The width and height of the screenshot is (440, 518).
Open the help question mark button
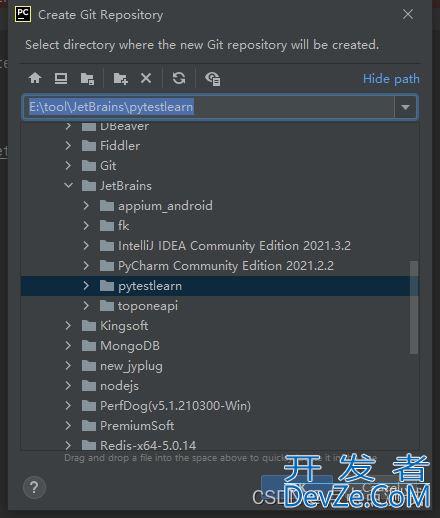point(34,488)
